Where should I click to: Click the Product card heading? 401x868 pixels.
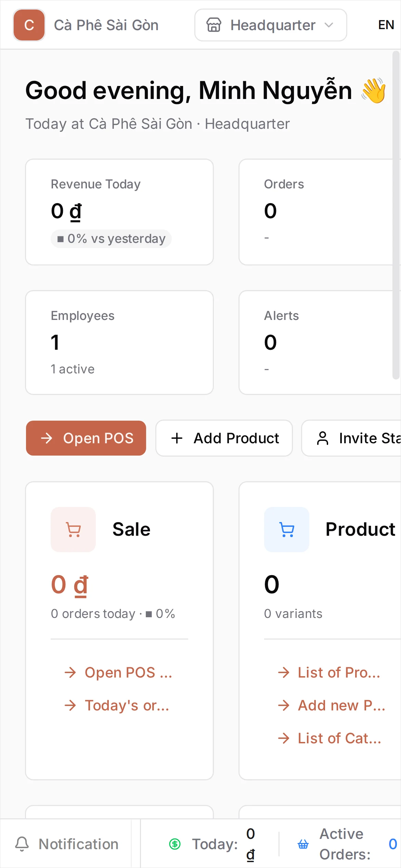(x=361, y=530)
